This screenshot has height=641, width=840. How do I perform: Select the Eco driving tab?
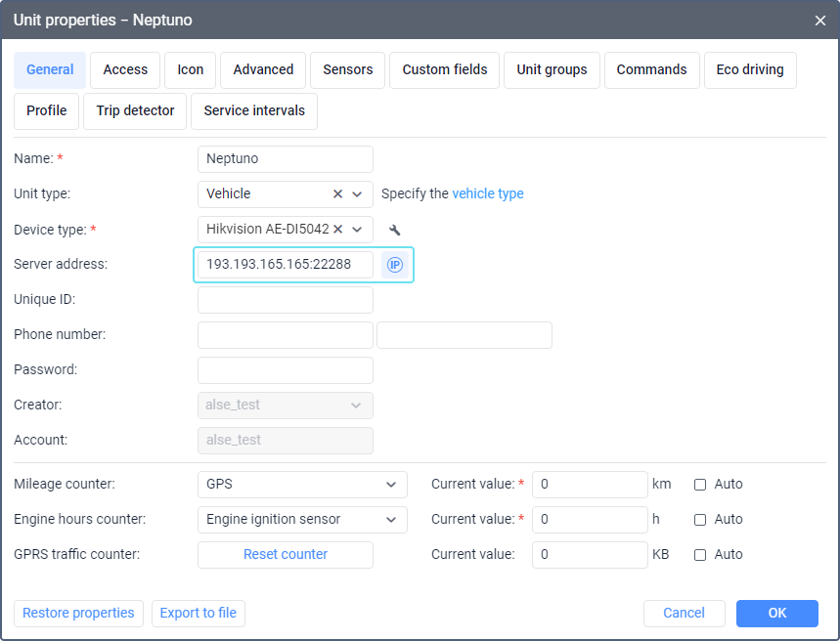[750, 70]
